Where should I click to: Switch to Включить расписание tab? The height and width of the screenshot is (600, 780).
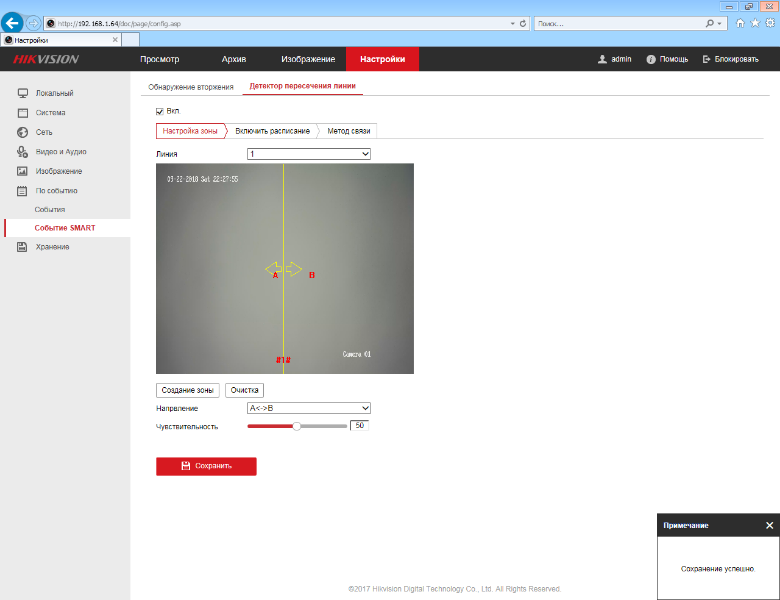pos(273,131)
